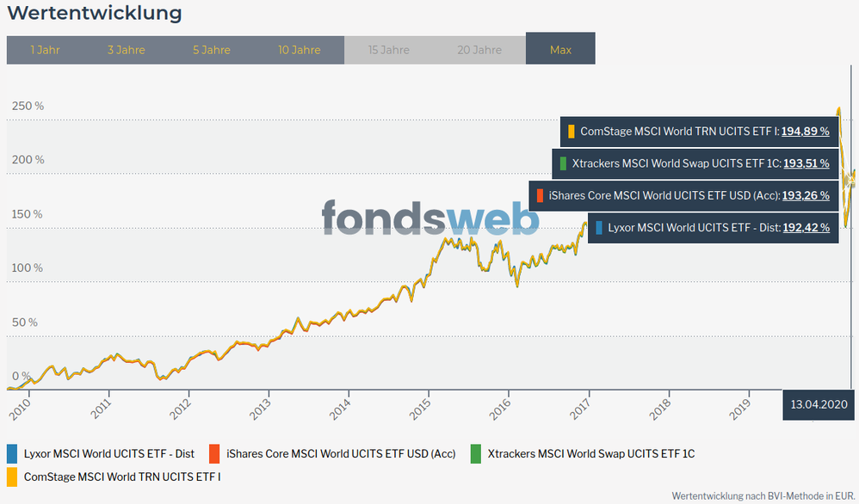Toggle Lyxor MSCI World legend entry
859x504 pixels.
coord(109,453)
